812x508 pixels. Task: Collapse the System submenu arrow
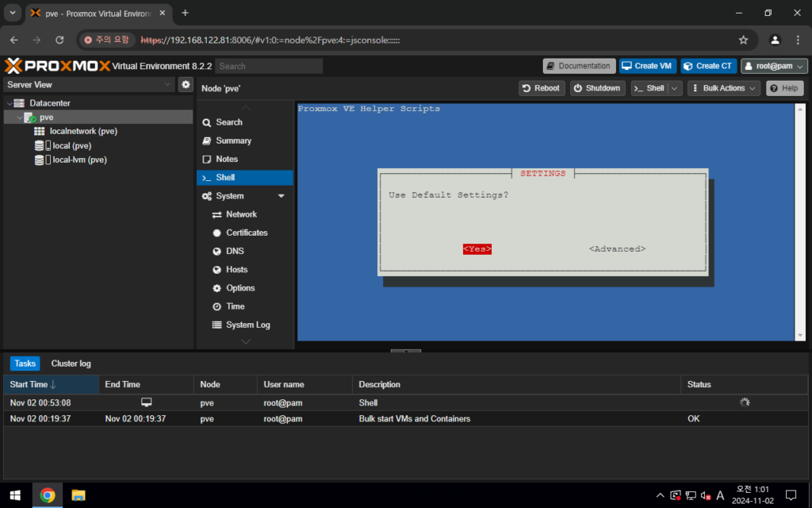pos(281,196)
